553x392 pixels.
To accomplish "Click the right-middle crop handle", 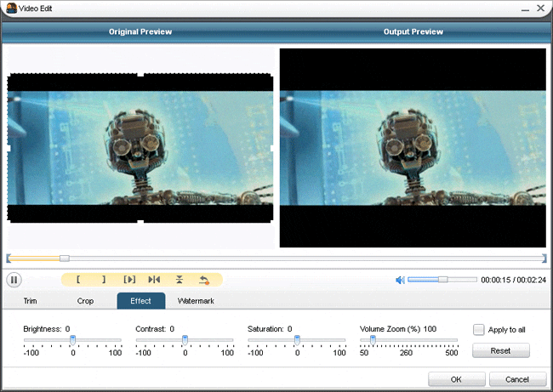I will pos(272,149).
